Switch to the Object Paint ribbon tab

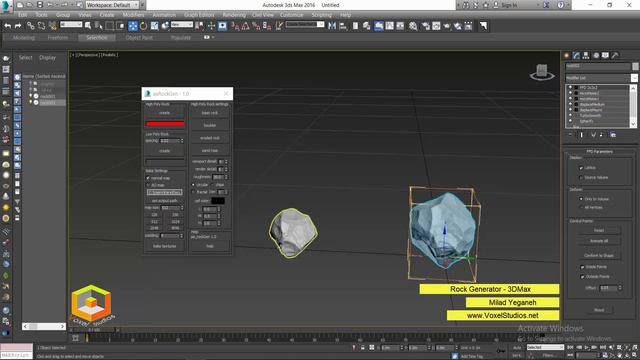point(139,38)
